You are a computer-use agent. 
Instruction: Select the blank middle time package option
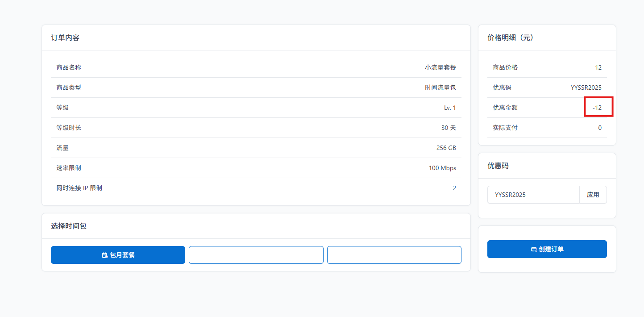tap(256, 255)
